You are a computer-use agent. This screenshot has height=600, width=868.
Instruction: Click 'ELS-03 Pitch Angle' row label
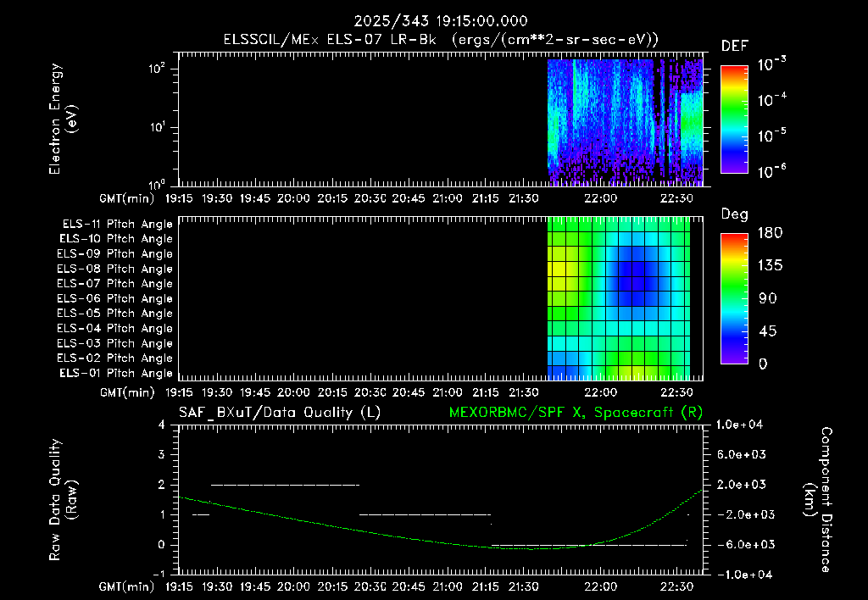(114, 344)
